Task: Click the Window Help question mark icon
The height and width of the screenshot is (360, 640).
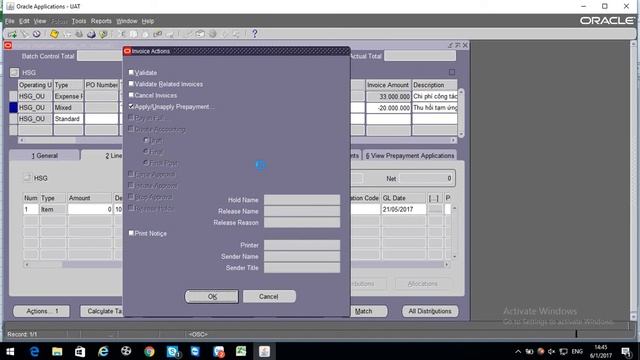Action: click(x=254, y=34)
